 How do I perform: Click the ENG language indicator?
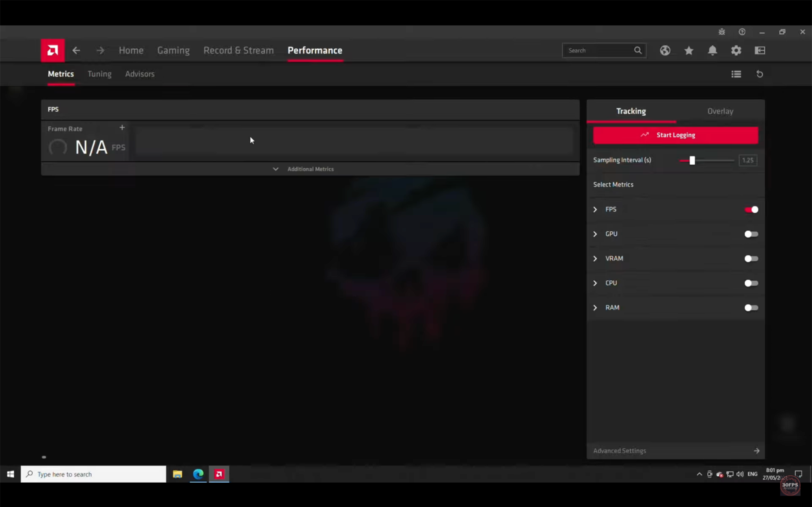point(752,474)
